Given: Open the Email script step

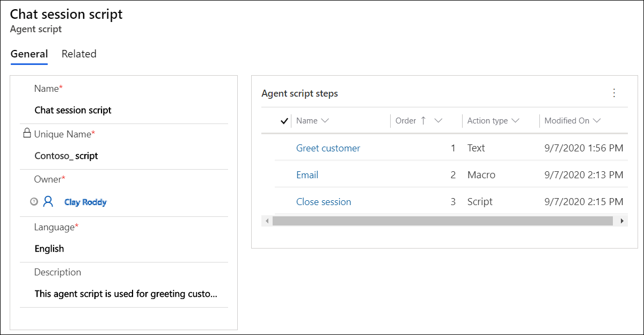Looking at the screenshot, I should click(307, 175).
